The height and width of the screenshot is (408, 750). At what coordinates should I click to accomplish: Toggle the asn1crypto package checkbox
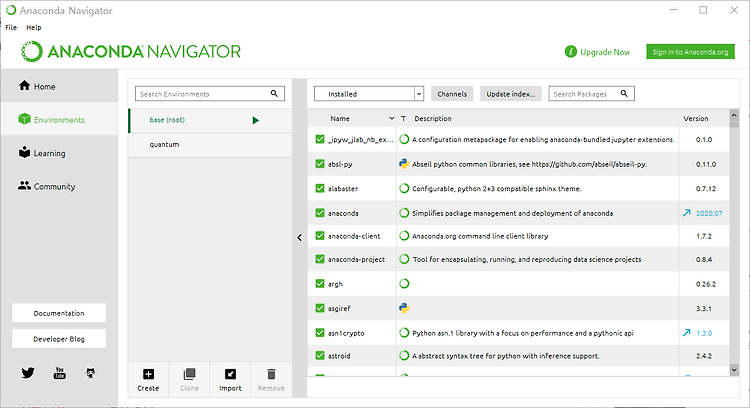pyautogui.click(x=320, y=333)
